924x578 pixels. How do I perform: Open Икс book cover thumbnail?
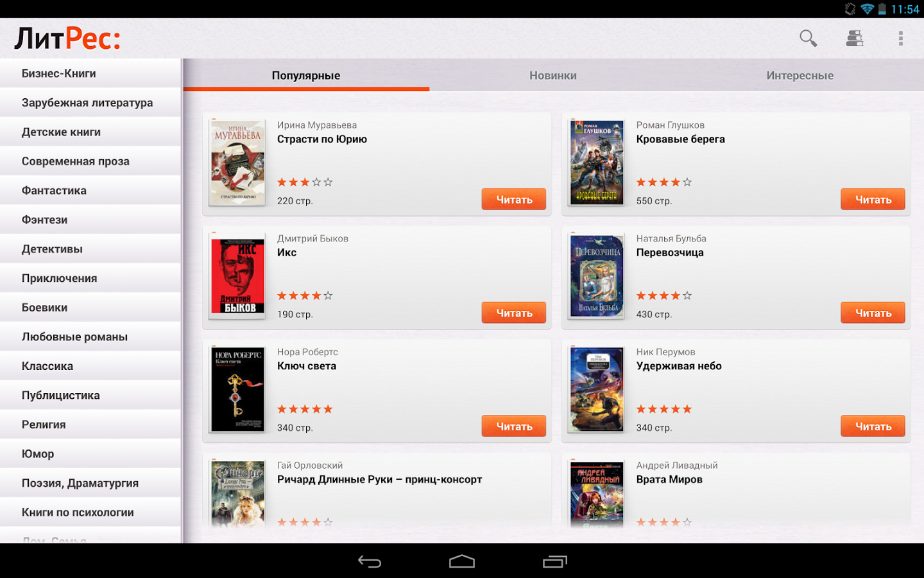pyautogui.click(x=237, y=276)
